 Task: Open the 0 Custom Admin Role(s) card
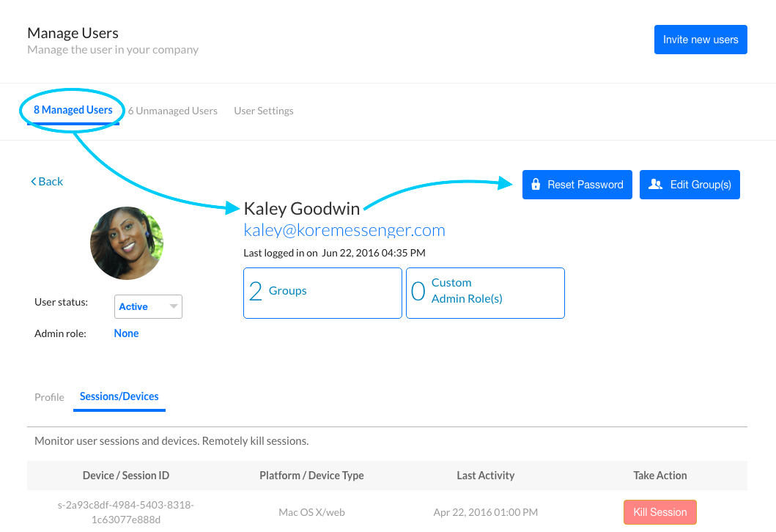[x=485, y=292]
